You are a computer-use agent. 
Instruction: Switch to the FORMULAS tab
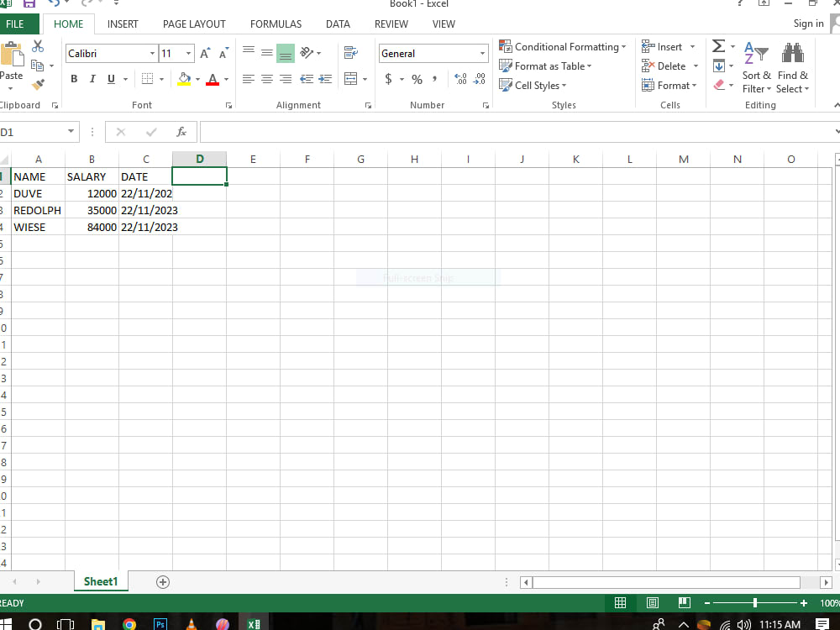(276, 24)
